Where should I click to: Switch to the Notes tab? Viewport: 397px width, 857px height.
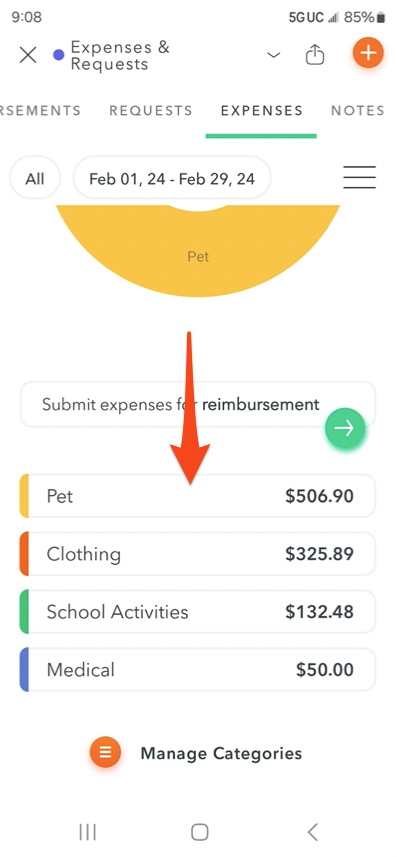click(358, 111)
